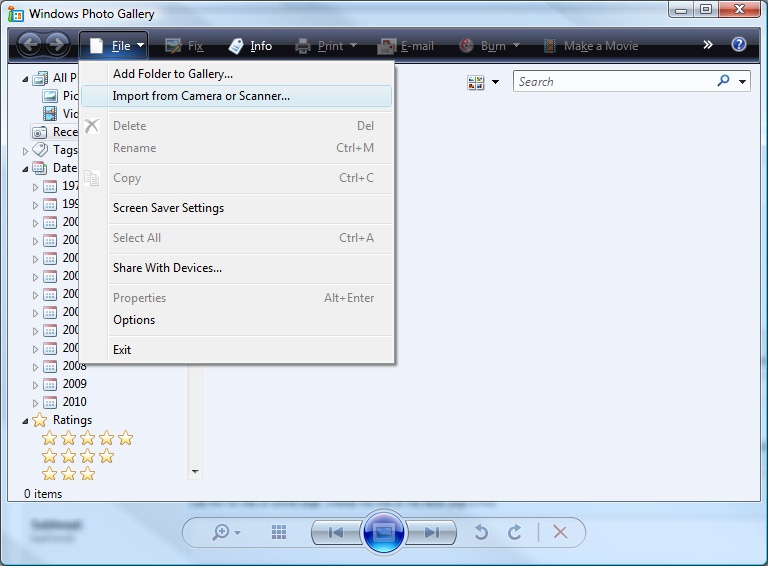This screenshot has width=768, height=566.
Task: Open Options from File menu
Action: click(x=237, y=320)
